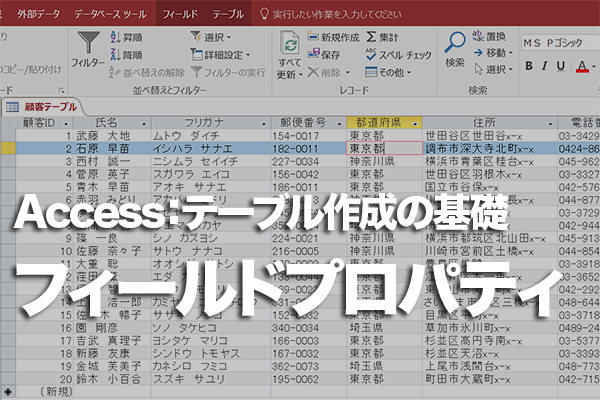Click name cell 鈴木 小百合

(112, 379)
